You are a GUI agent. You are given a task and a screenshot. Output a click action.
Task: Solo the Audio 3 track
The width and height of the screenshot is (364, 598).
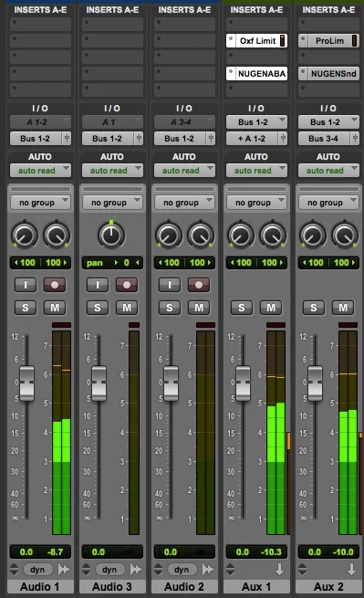tap(98, 308)
